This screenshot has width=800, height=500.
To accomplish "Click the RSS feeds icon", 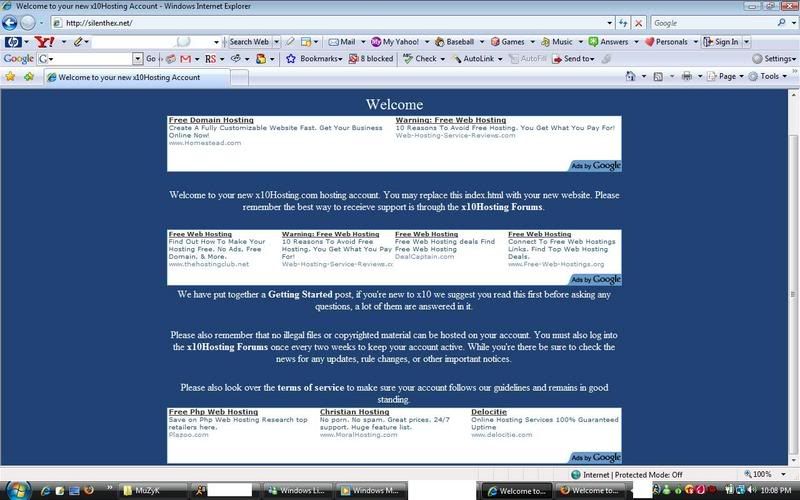I will 658,77.
